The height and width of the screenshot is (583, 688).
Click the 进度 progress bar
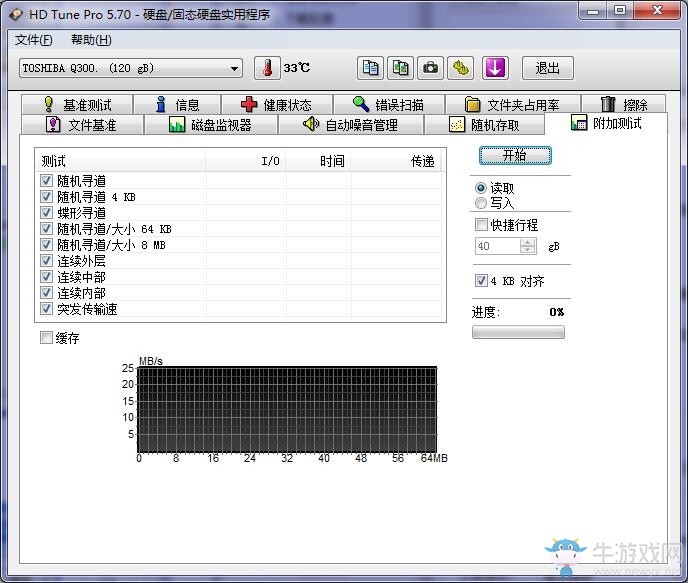pyautogui.click(x=518, y=332)
